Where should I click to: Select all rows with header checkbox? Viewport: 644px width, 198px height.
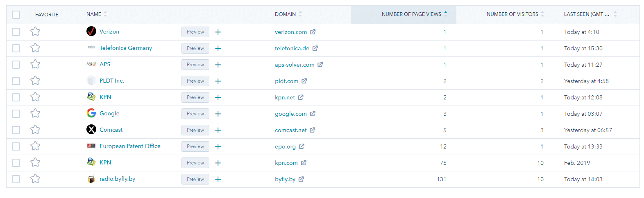[x=16, y=15]
